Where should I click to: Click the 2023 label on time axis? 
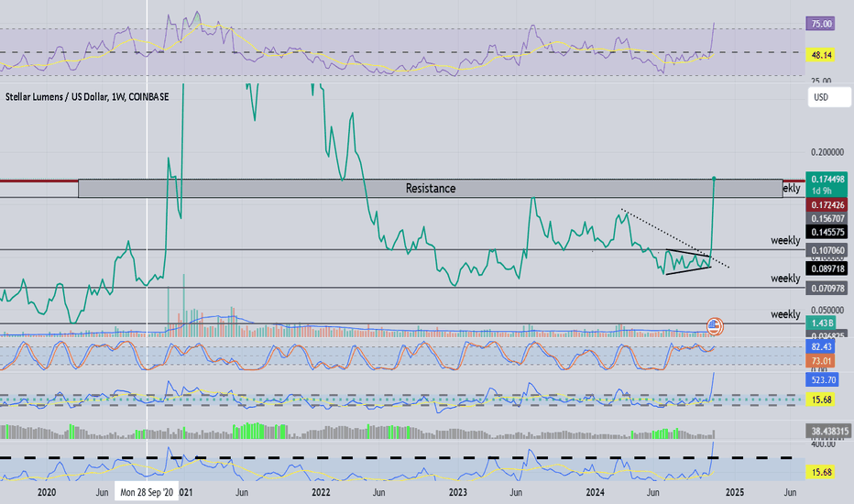tap(458, 493)
